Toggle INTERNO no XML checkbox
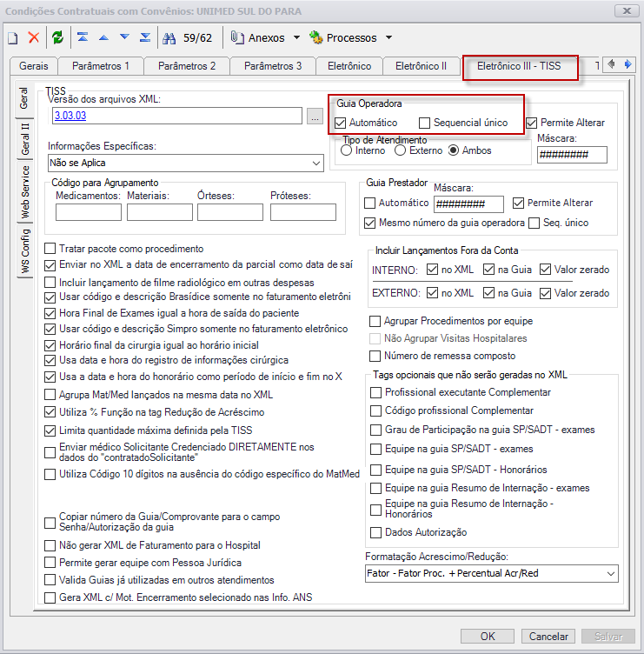Screen dimensions: 644x654 [432, 270]
